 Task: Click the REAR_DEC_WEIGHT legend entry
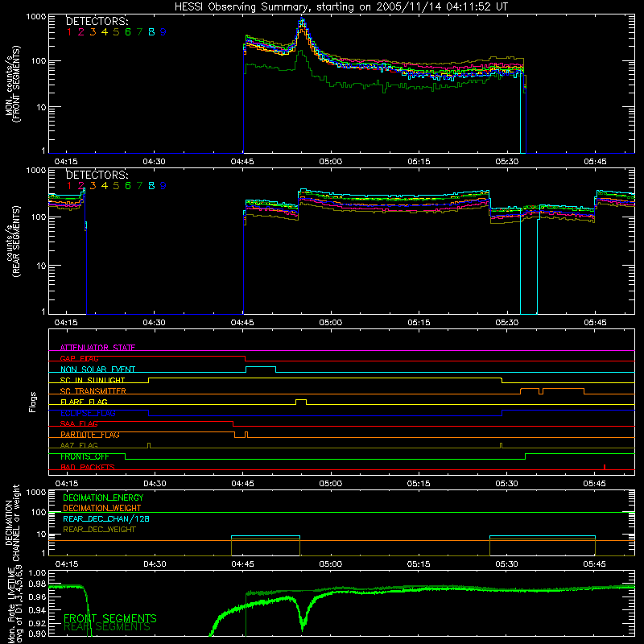[x=99, y=530]
